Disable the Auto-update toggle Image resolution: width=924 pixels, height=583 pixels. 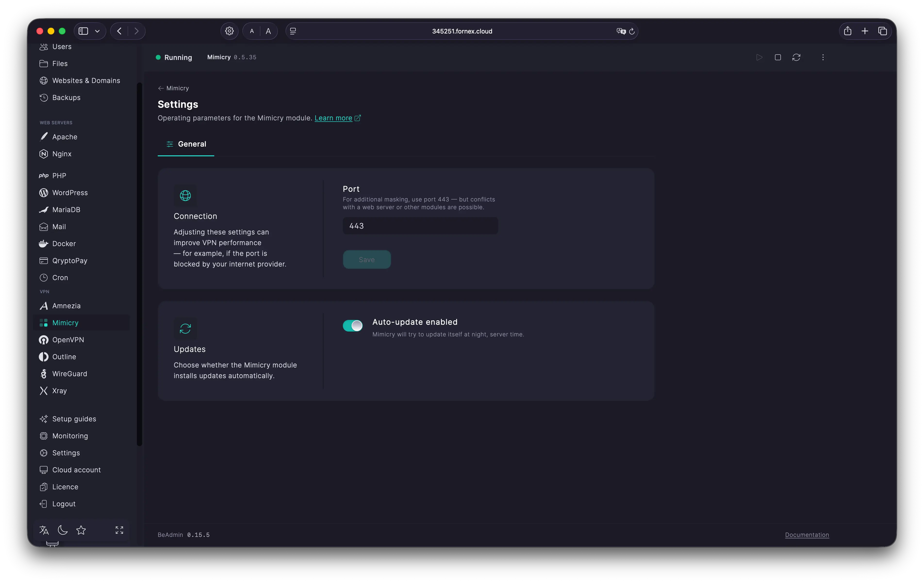pos(352,325)
